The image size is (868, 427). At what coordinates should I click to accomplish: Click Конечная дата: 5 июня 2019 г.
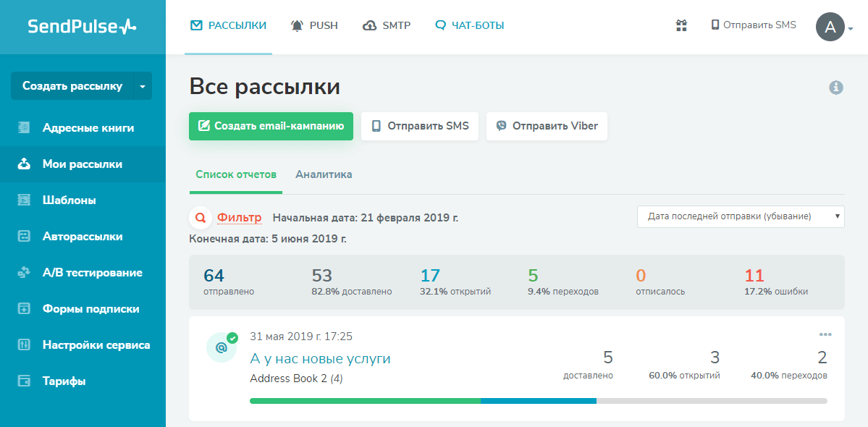(x=268, y=240)
